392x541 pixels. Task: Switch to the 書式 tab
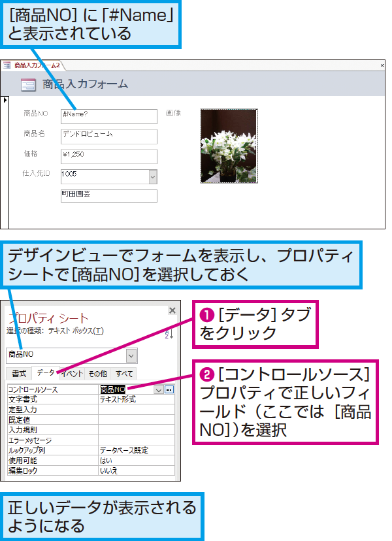tap(19, 374)
